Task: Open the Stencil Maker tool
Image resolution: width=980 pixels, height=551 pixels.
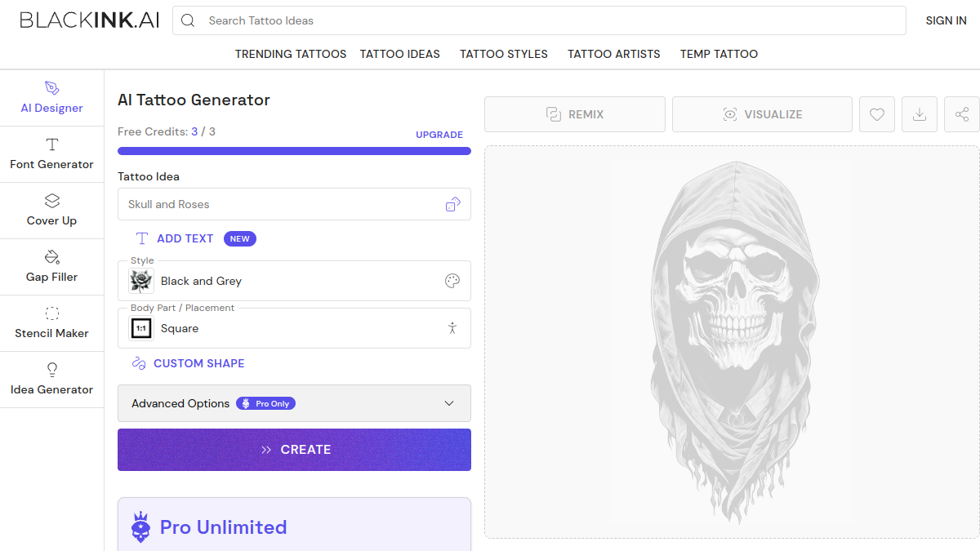Action: pos(51,323)
